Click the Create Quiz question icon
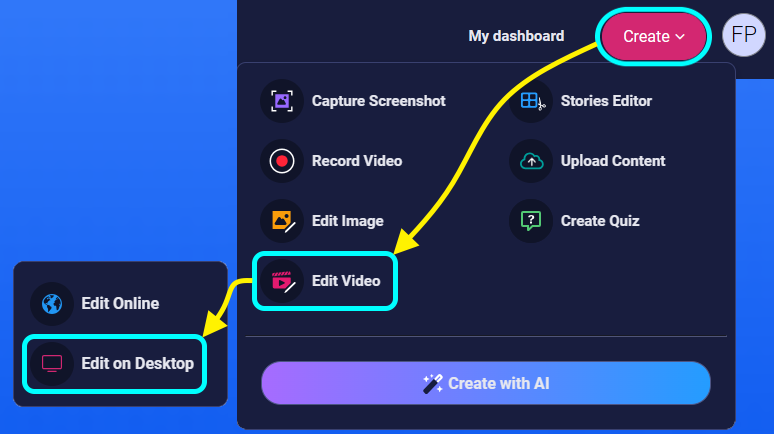774x434 pixels. coord(531,221)
